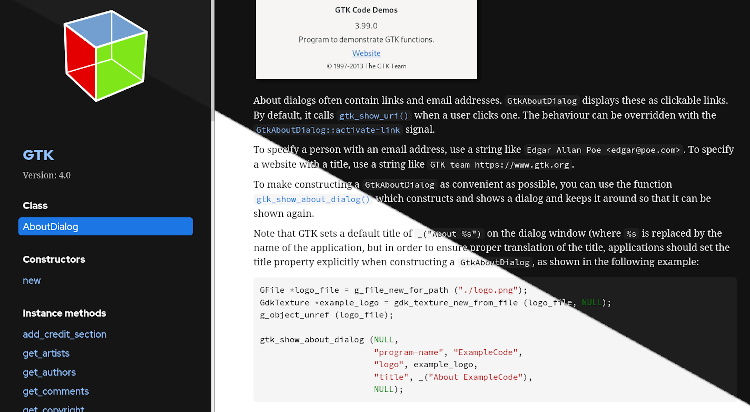Click the 'Instance methods' sidebar heading
Viewport: 750px width, 412px height.
pyautogui.click(x=64, y=313)
